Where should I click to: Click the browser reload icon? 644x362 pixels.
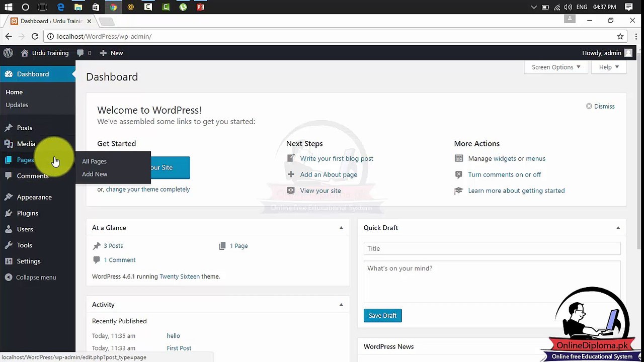click(35, 36)
